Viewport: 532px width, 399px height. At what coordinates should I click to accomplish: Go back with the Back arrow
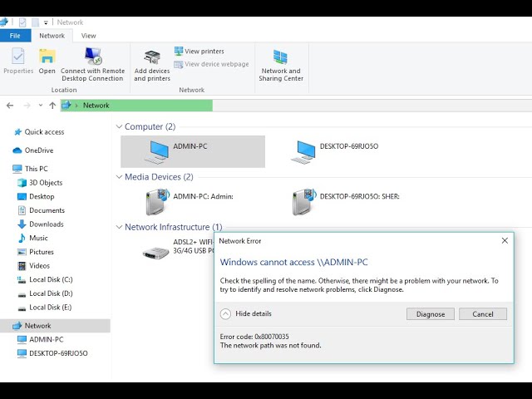click(10, 106)
